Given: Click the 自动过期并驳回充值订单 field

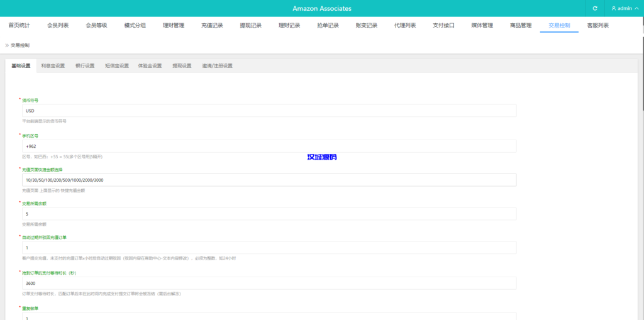Looking at the screenshot, I should (269, 248).
